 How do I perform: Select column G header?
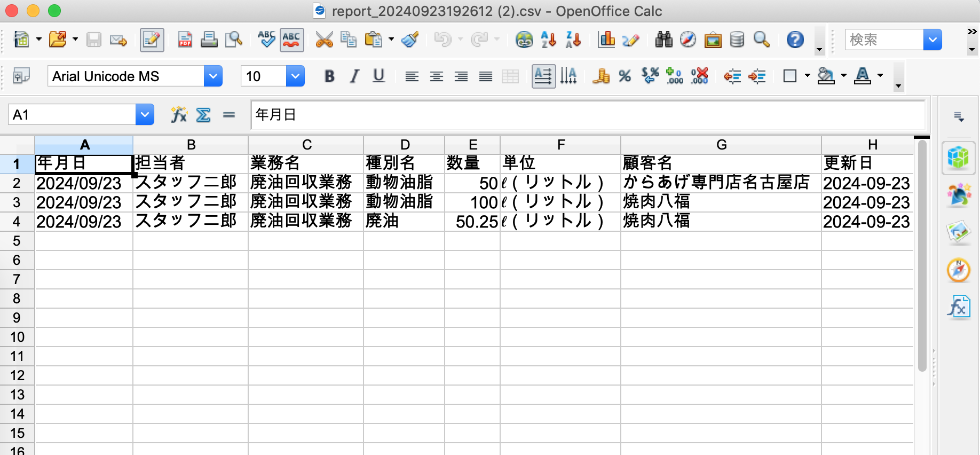click(721, 145)
